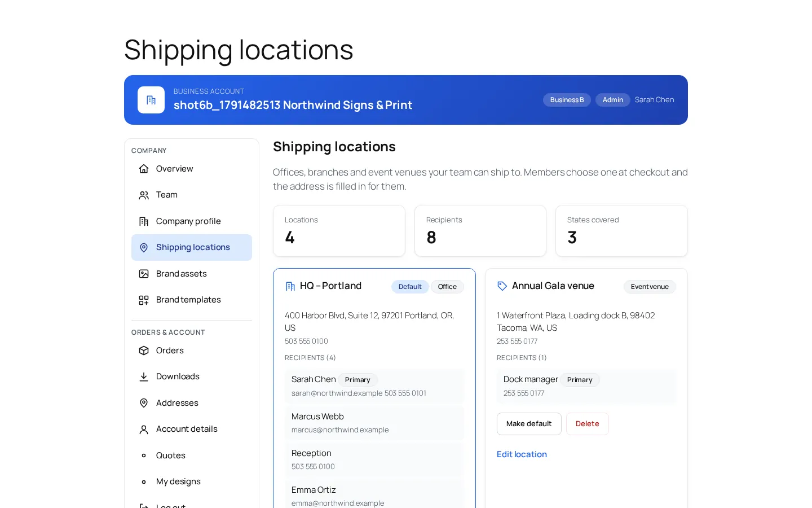Screen dimensions: 812x508
Task: Open Edit location link for Annual Gala venue
Action: pos(522,454)
